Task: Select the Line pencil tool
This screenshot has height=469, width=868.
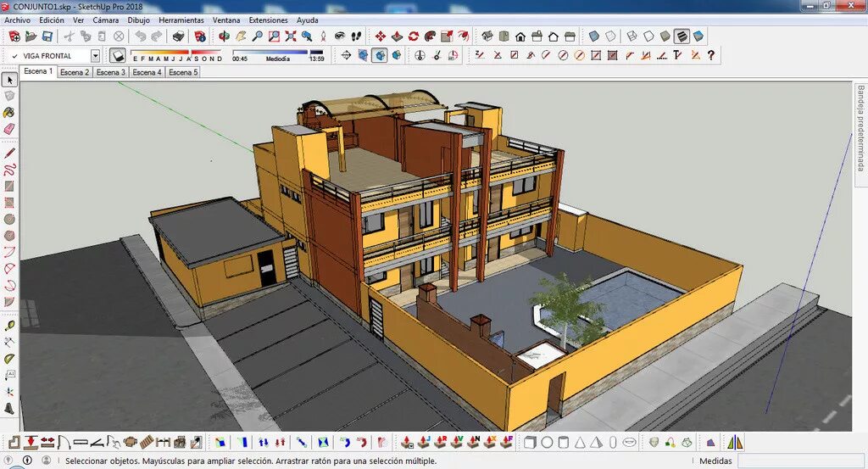Action: click(9, 153)
